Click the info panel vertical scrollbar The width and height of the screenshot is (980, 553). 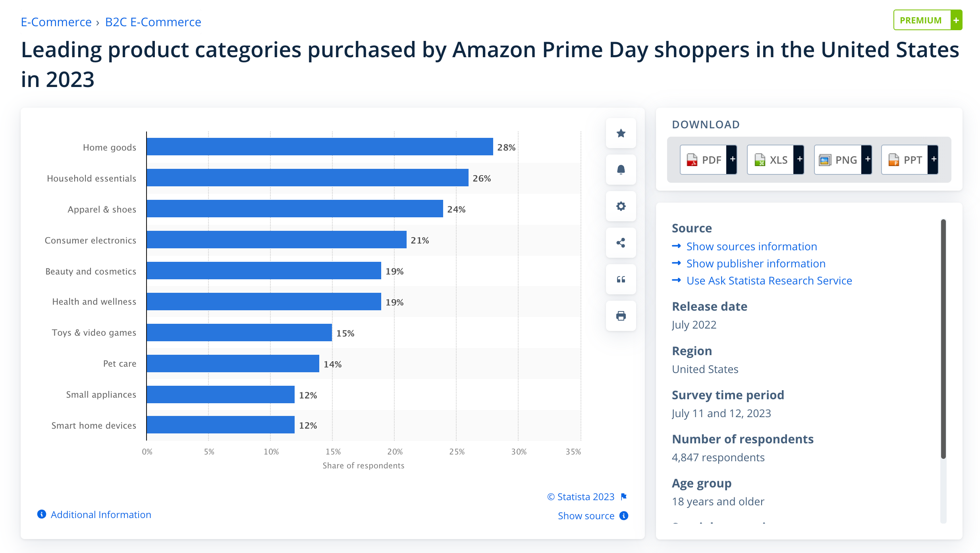[x=943, y=339]
